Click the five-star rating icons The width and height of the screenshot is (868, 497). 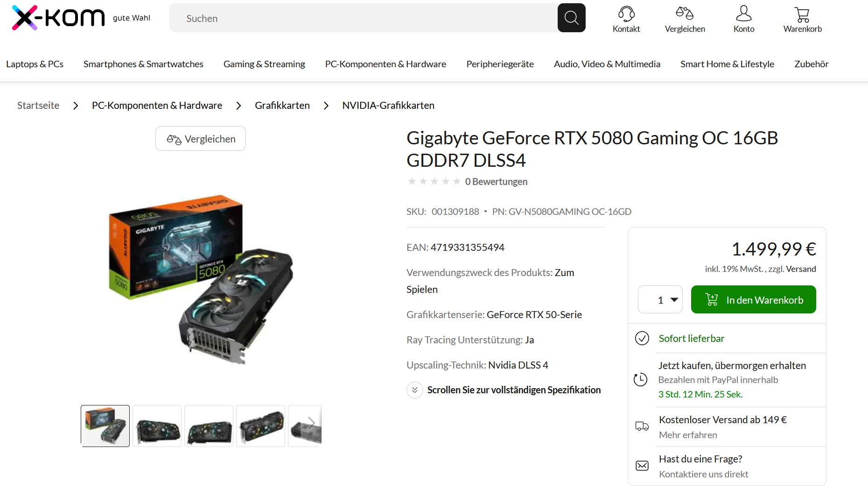click(x=434, y=181)
